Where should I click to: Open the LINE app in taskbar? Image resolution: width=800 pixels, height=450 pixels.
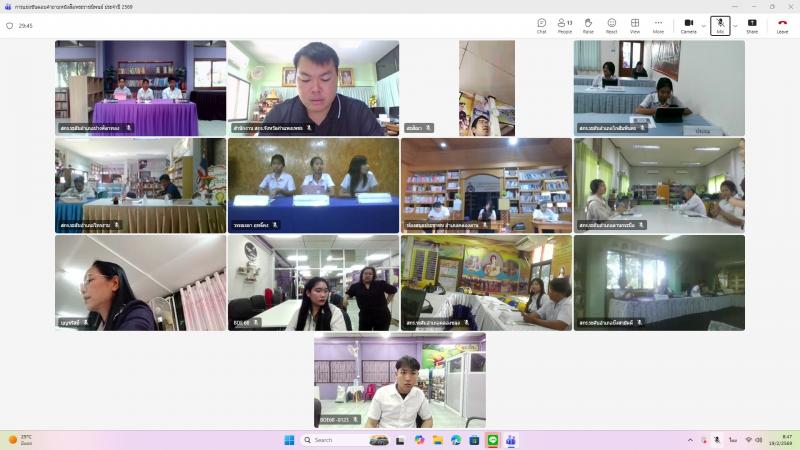pos(493,440)
